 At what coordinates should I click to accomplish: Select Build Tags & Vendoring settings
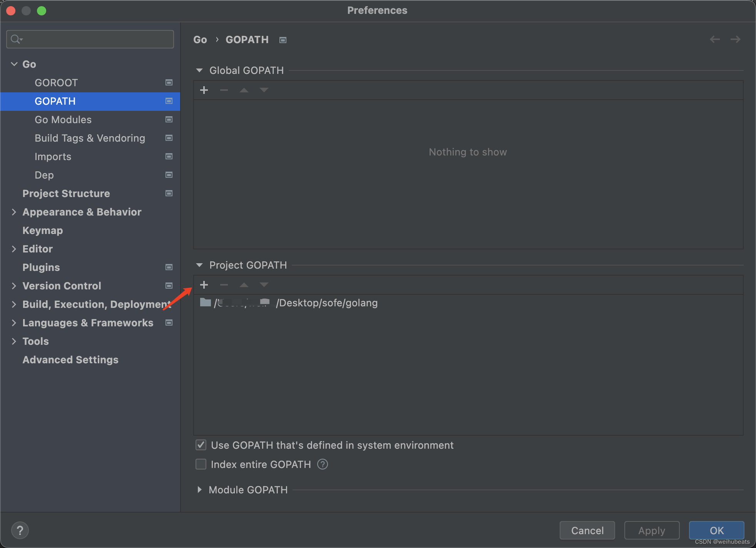[90, 137]
